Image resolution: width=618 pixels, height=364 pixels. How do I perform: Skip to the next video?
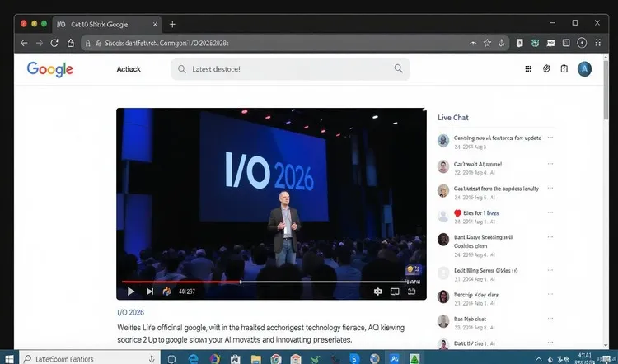click(x=150, y=292)
